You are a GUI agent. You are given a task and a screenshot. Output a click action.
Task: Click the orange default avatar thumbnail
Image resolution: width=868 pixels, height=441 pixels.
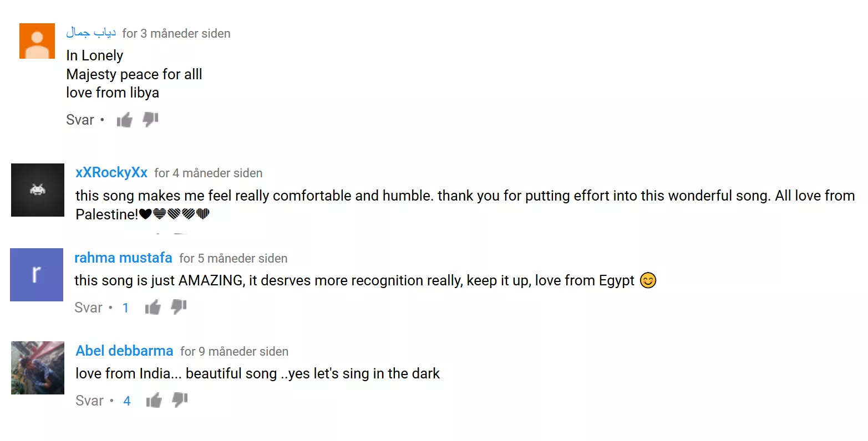pyautogui.click(x=37, y=41)
